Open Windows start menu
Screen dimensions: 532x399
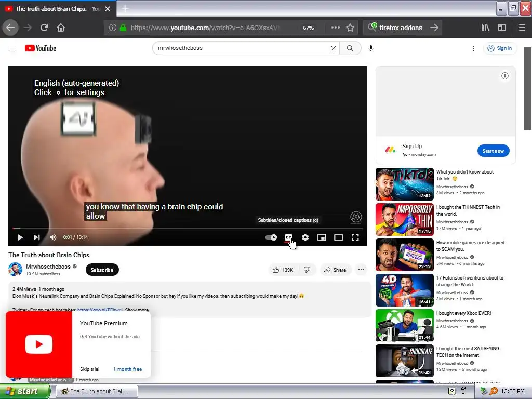point(24,391)
